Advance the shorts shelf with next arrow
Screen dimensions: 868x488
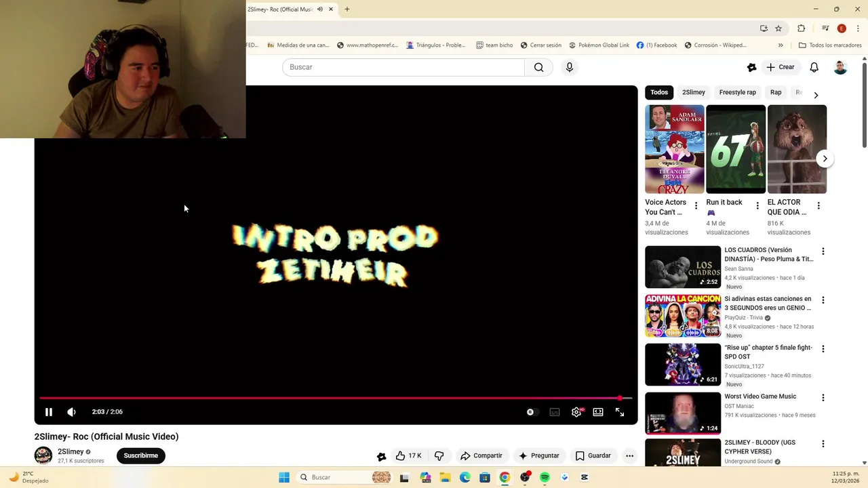click(825, 159)
